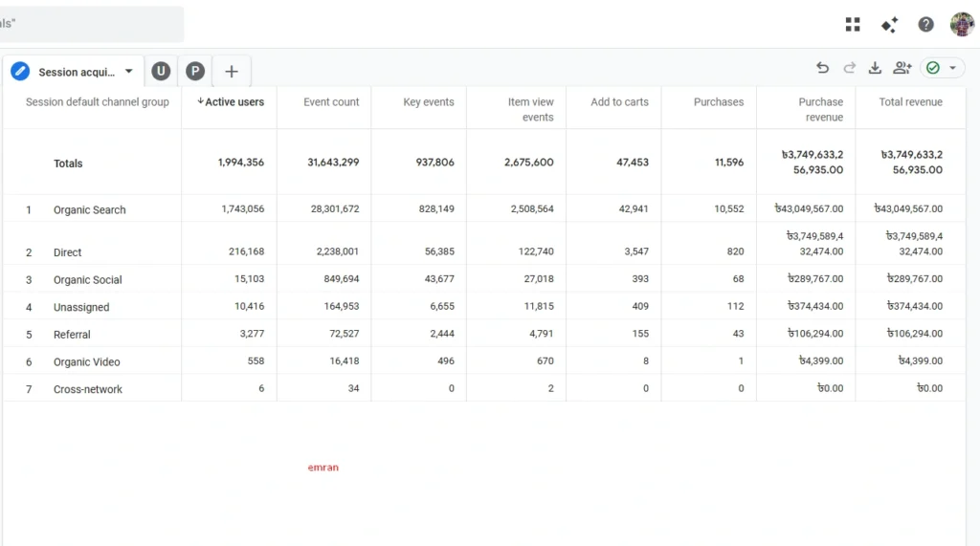Select the Organic Search row
980x546 pixels.
pos(89,209)
